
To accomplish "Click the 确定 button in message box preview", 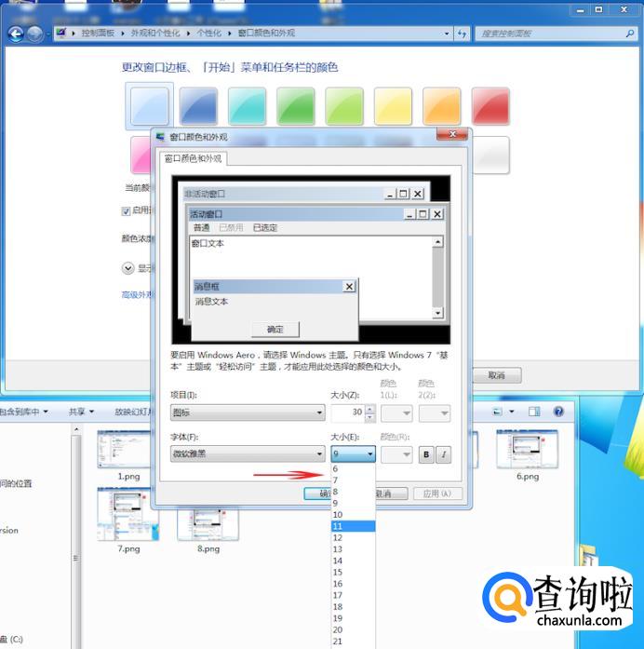I will [x=275, y=330].
